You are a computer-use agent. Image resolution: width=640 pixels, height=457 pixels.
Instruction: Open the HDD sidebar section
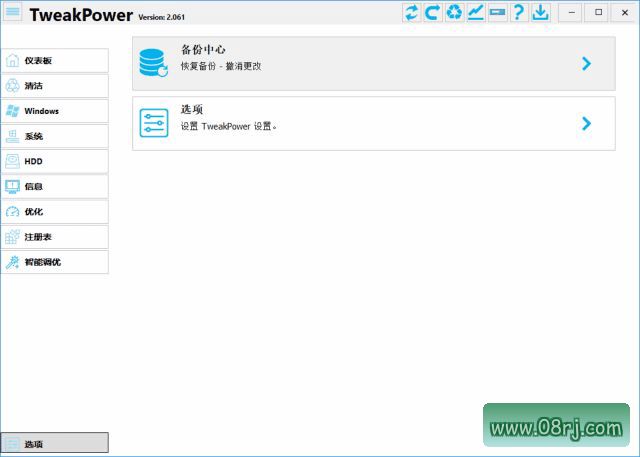tap(55, 161)
